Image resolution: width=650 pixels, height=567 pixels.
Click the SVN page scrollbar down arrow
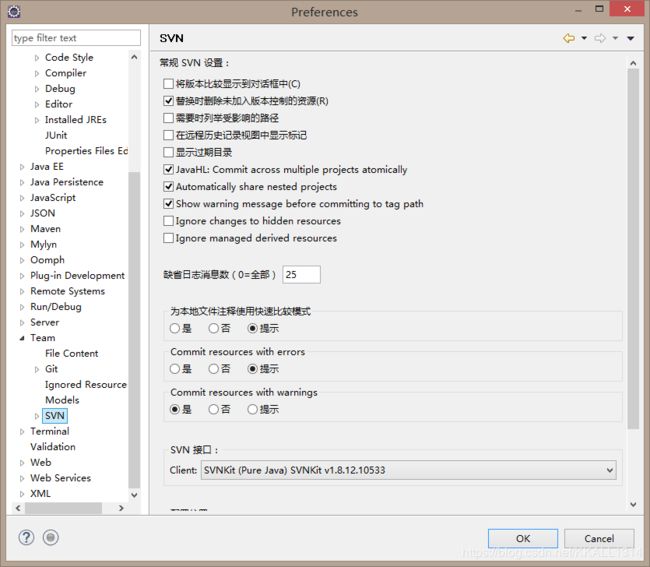click(633, 504)
